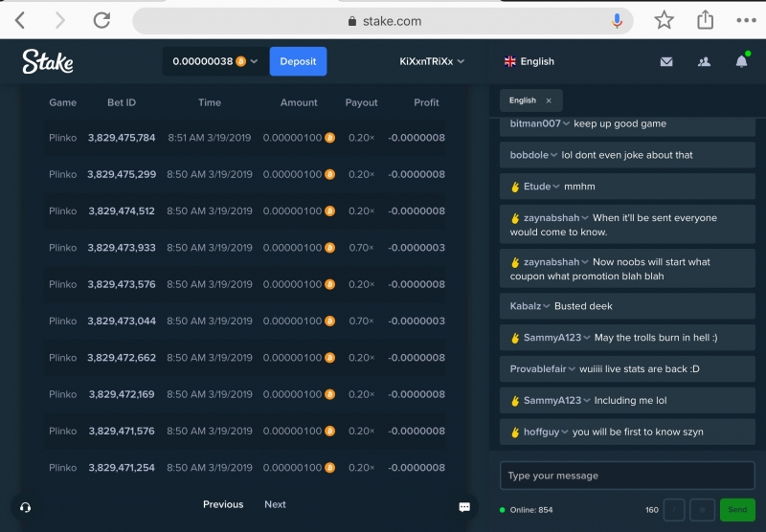Click the stake.com address bar

(x=383, y=21)
